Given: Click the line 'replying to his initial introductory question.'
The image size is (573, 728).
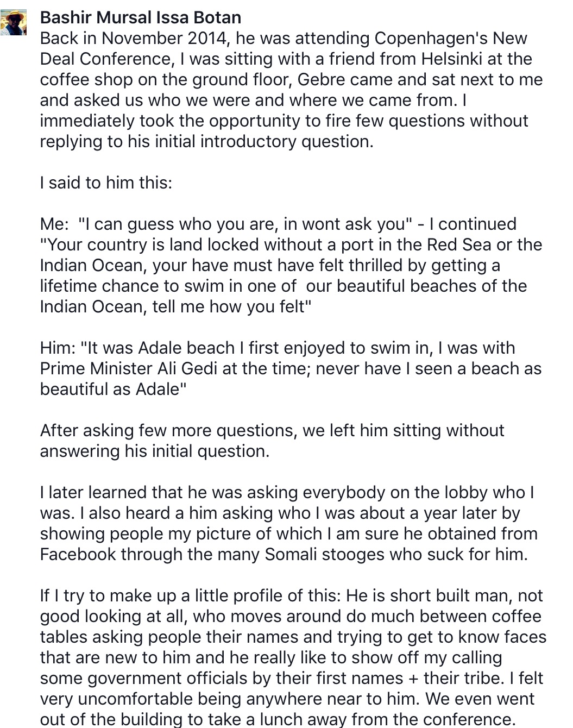Looking at the screenshot, I should tap(207, 141).
